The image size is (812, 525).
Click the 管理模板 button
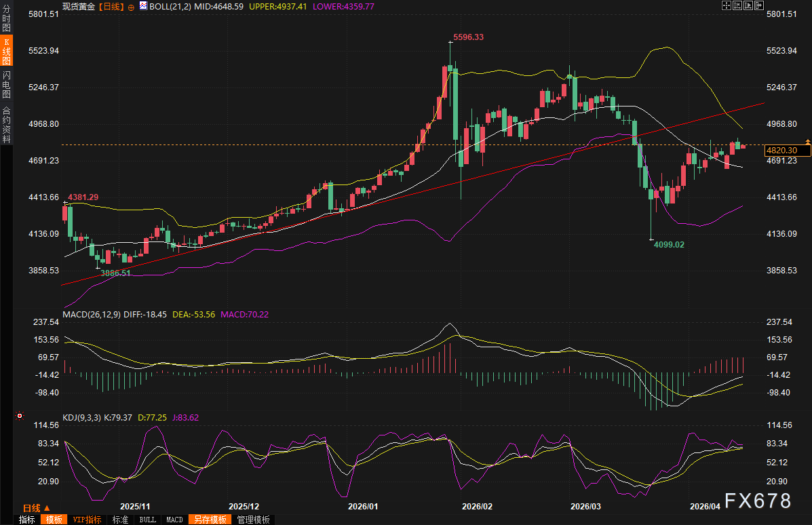point(253,520)
